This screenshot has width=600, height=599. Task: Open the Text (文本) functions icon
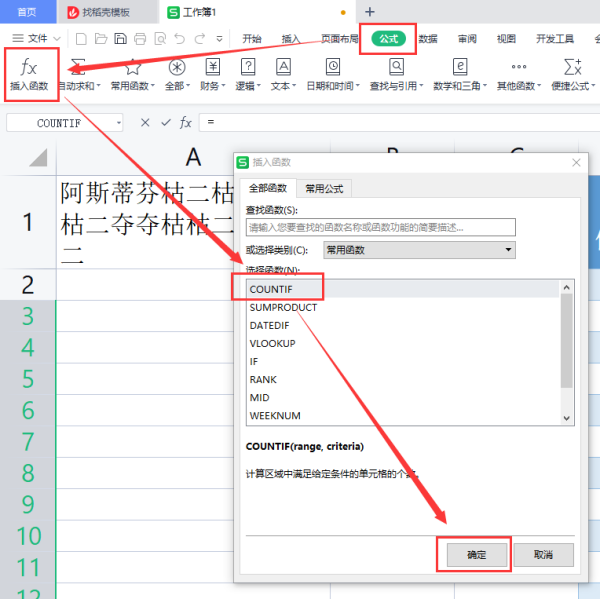[284, 67]
